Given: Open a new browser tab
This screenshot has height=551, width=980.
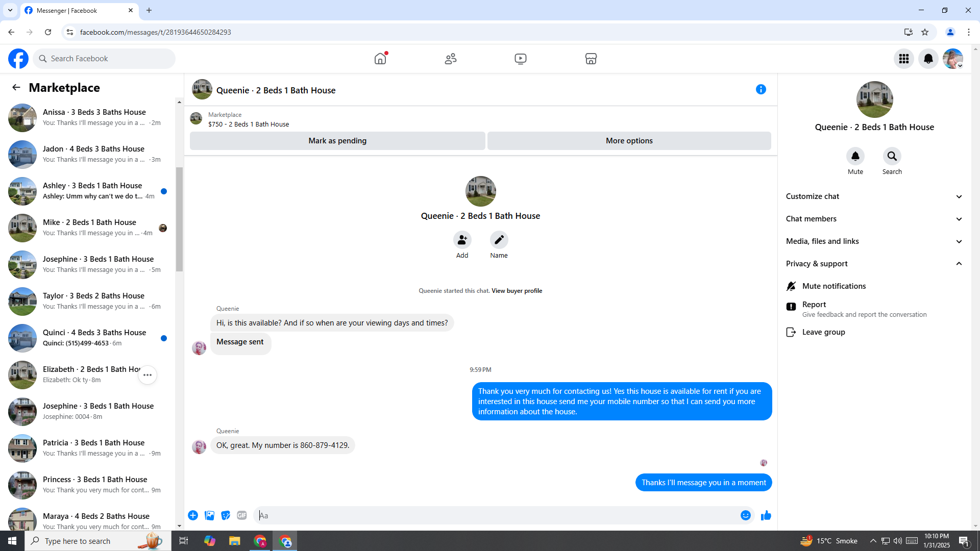Looking at the screenshot, I should pos(149,10).
